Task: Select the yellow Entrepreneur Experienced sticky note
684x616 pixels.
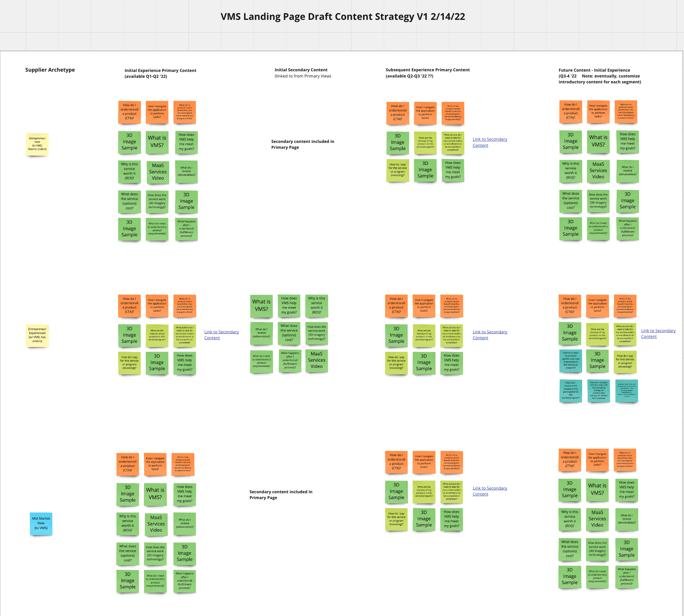Action: 37,335
